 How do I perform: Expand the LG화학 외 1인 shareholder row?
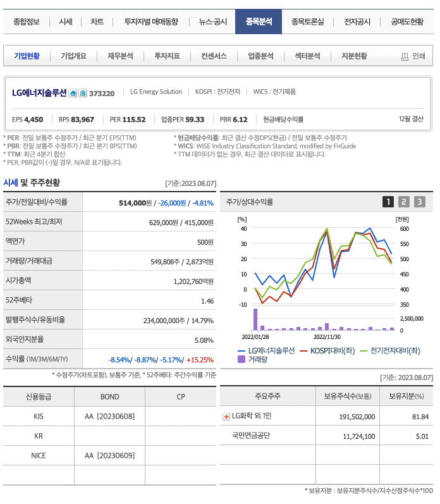pyautogui.click(x=226, y=417)
